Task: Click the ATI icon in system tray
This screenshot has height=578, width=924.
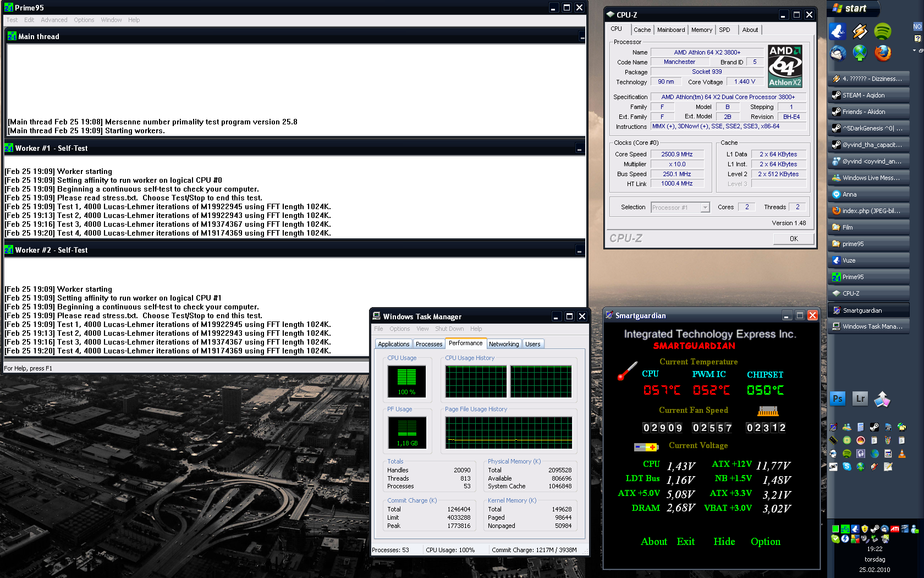Action: click(x=895, y=529)
